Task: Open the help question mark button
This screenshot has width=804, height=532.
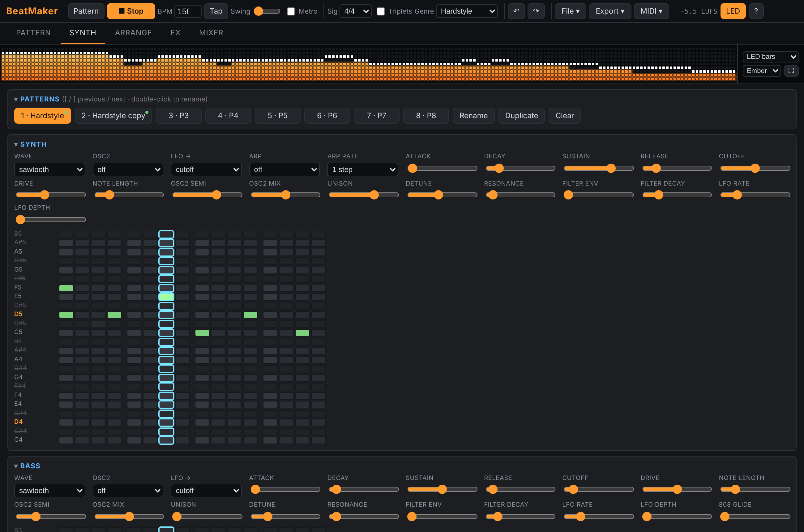Action: (756, 11)
